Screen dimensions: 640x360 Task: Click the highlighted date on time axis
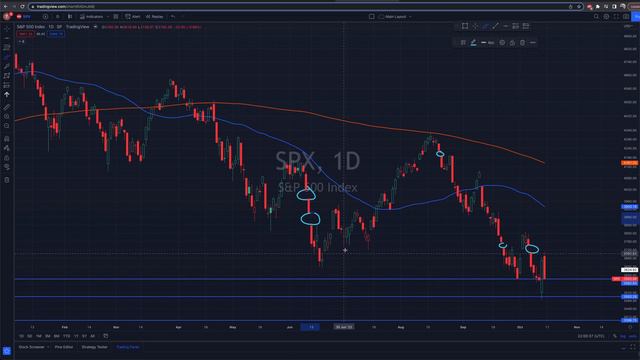click(311, 327)
